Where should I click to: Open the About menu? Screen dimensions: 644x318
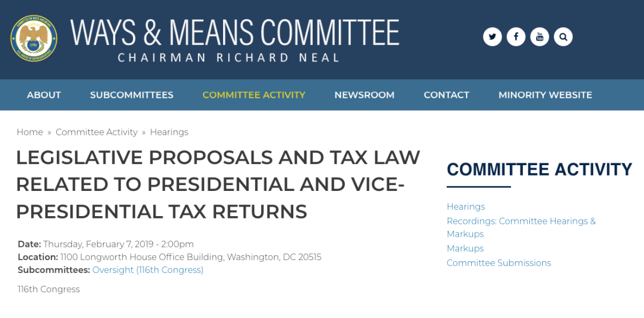click(x=44, y=95)
